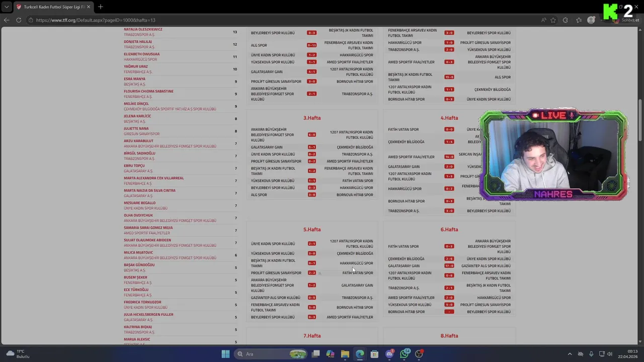Open Microsoft Store taskbar icon
The image size is (644, 362).
[x=374, y=354]
